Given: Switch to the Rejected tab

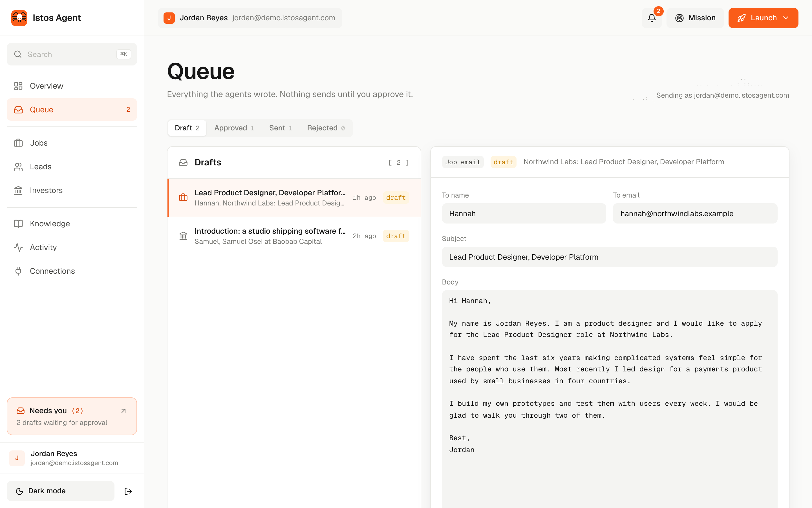Looking at the screenshot, I should 326,128.
